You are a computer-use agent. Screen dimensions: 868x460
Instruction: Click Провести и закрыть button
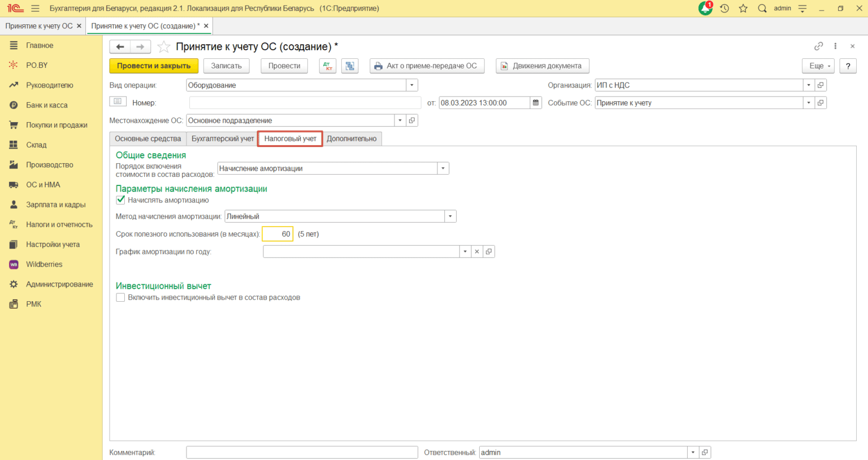(x=154, y=66)
